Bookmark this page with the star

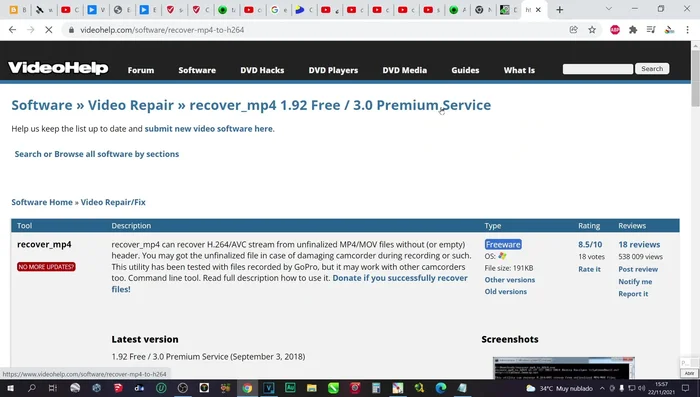[x=592, y=30]
